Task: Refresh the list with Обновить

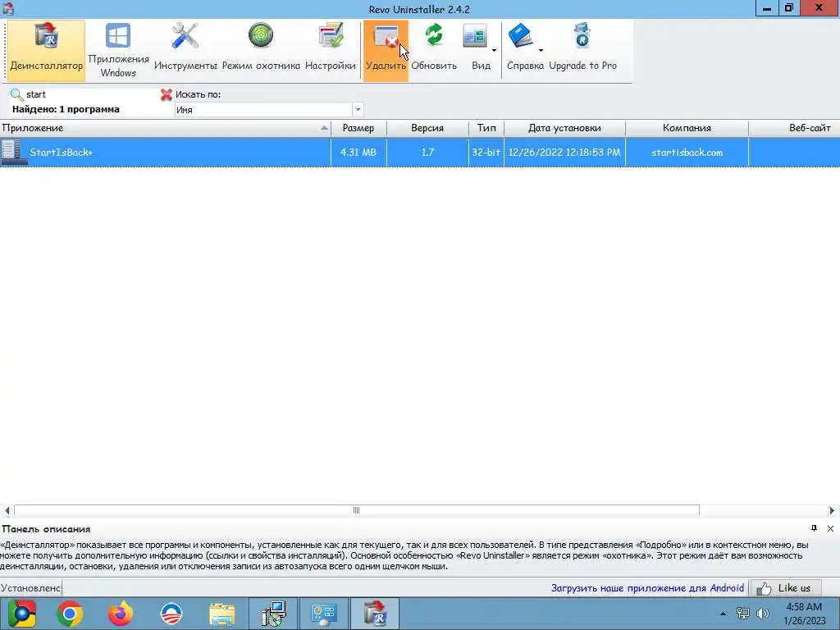Action: [x=434, y=51]
